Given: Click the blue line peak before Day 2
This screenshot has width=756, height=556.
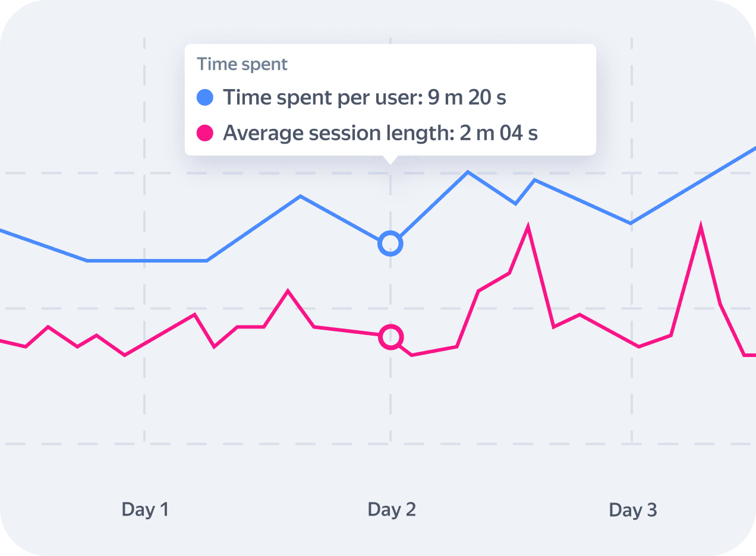Looking at the screenshot, I should 300,195.
